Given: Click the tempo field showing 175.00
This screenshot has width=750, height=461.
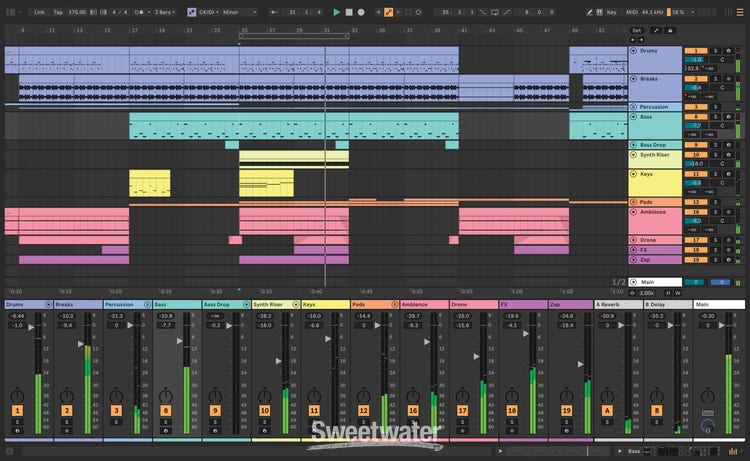Looking at the screenshot, I should coord(78,12).
